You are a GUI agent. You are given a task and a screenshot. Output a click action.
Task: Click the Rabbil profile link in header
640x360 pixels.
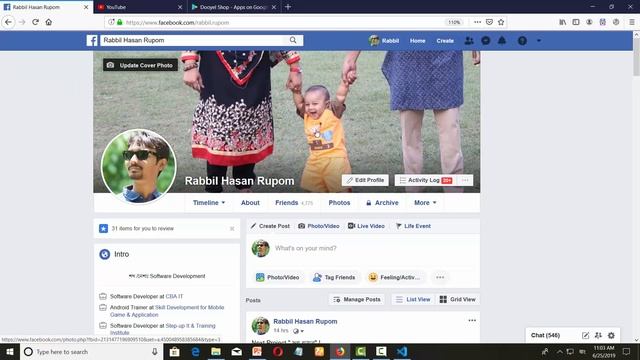[384, 40]
